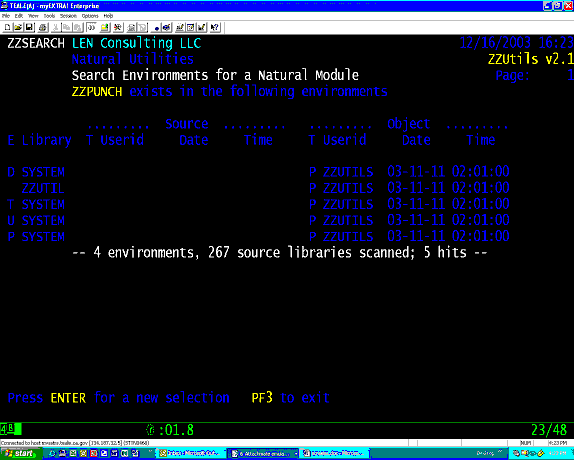Click the scissors Cut toolbar icon
576x461 pixels.
coord(55,28)
